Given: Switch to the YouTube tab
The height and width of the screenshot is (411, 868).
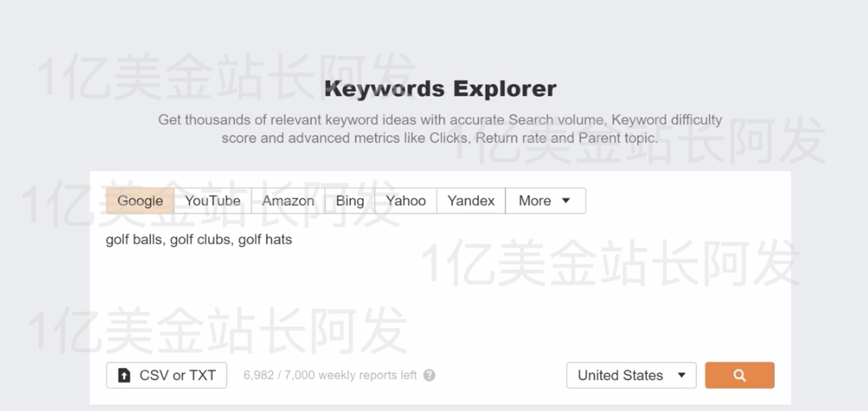Looking at the screenshot, I should pos(213,201).
